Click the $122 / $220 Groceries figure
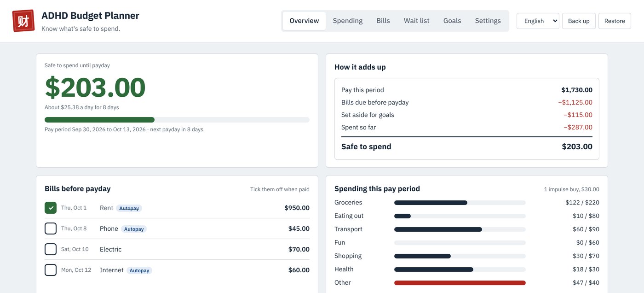The width and height of the screenshot is (644, 293). tap(582, 203)
